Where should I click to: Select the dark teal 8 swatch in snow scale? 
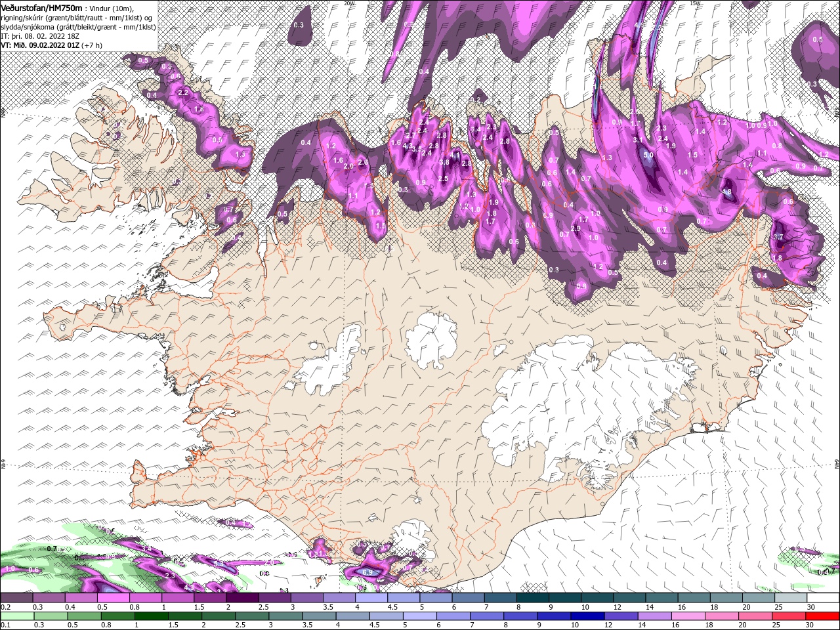coord(532,598)
